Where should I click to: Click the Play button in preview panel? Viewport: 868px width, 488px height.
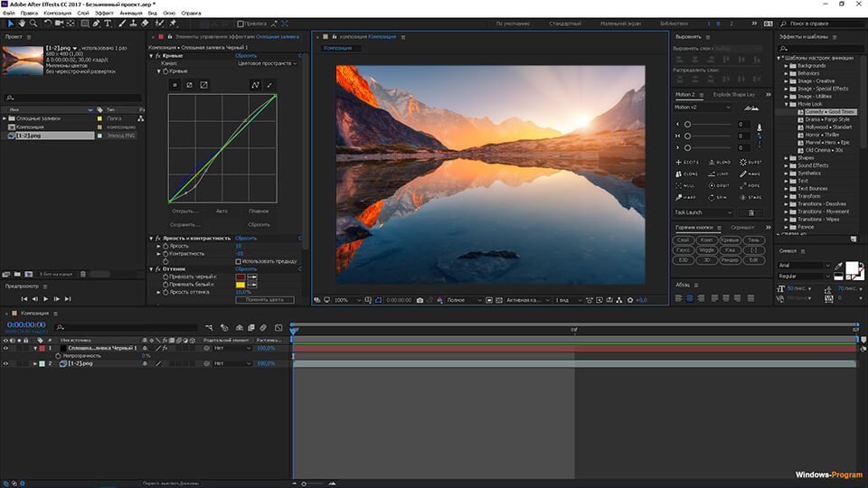point(45,298)
